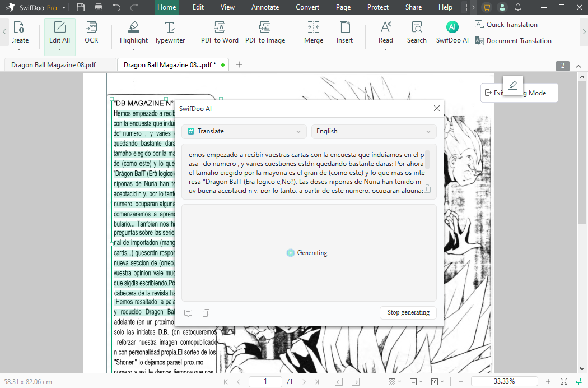Launch the SwifDoo AI assistant
Screen dimensions: 588x388
point(452,34)
